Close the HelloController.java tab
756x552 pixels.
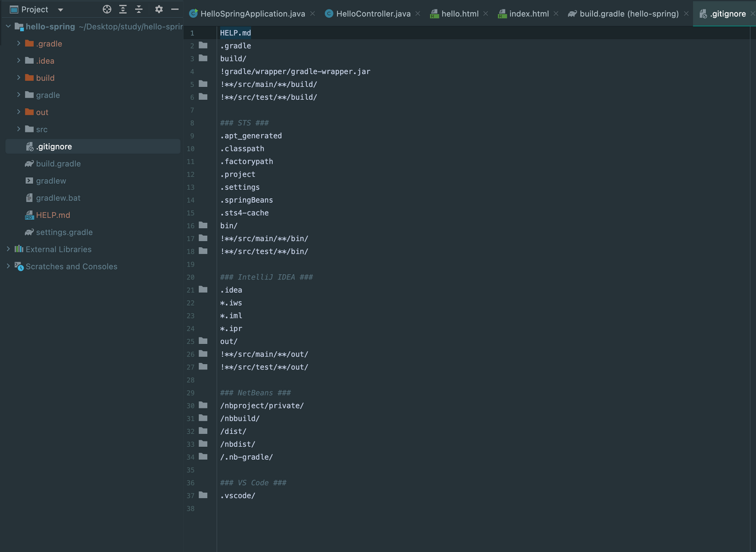click(418, 14)
